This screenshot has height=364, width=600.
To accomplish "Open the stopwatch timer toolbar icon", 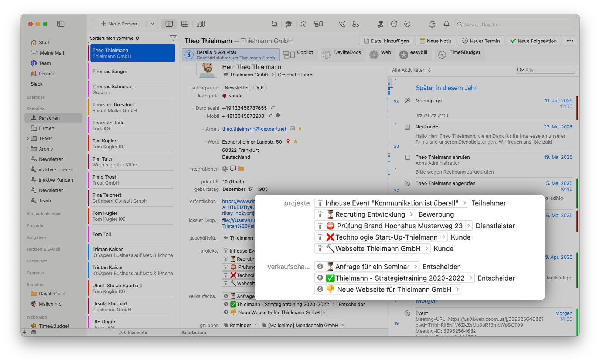I will pyautogui.click(x=394, y=24).
